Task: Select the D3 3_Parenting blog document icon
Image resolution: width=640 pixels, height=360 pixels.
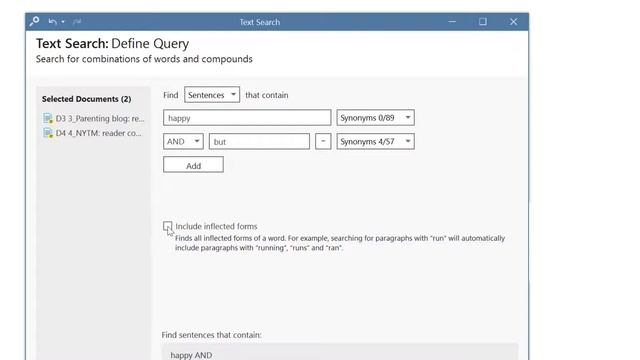Action: click(x=48, y=118)
